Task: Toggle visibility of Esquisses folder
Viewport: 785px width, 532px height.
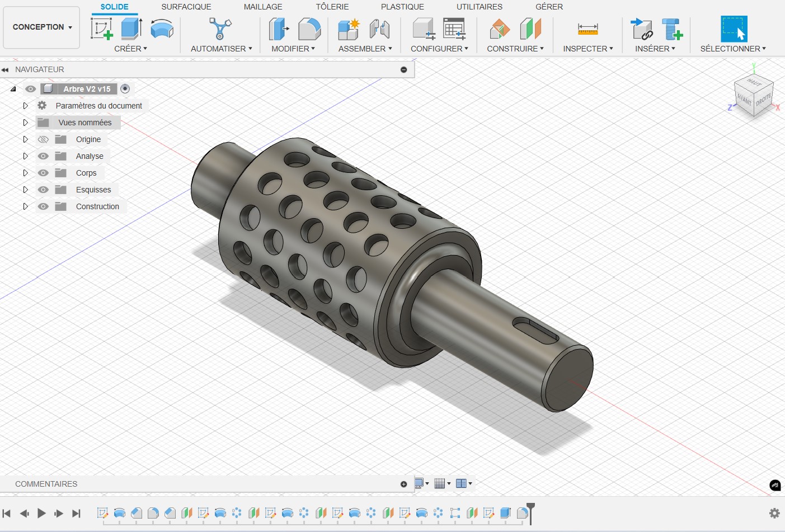Action: pyautogui.click(x=43, y=190)
